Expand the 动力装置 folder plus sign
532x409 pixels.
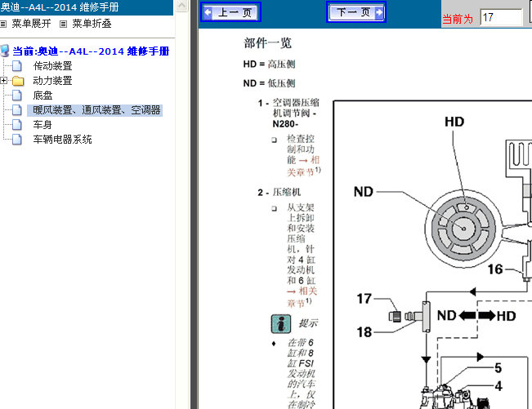(x=4, y=81)
